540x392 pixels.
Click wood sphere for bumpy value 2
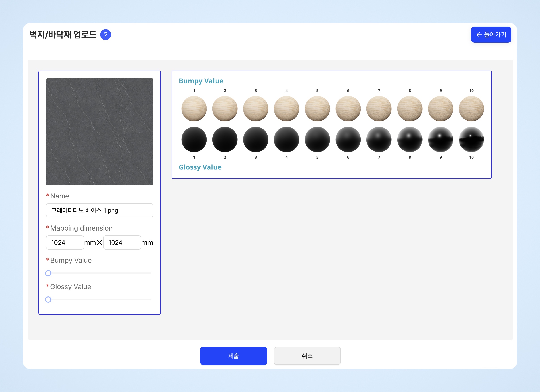click(x=225, y=108)
